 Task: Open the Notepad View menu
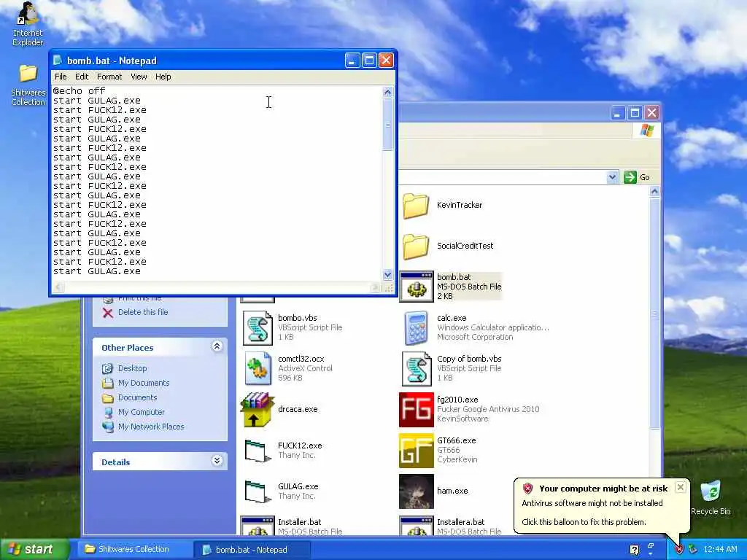139,77
